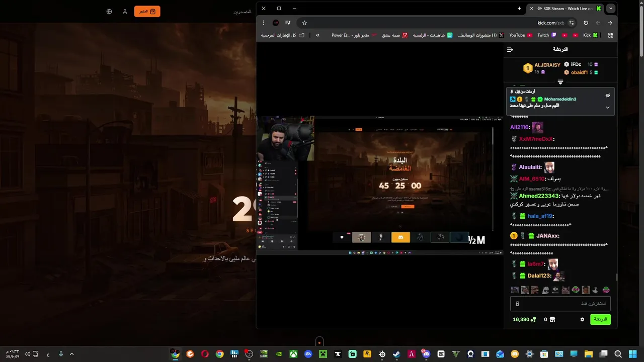Collapse the Kick chat panel icon

coord(510,49)
